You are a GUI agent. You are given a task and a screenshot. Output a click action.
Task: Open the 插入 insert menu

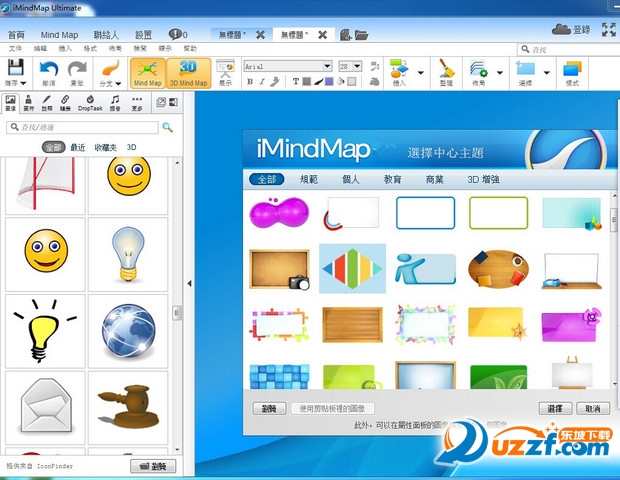click(65, 48)
